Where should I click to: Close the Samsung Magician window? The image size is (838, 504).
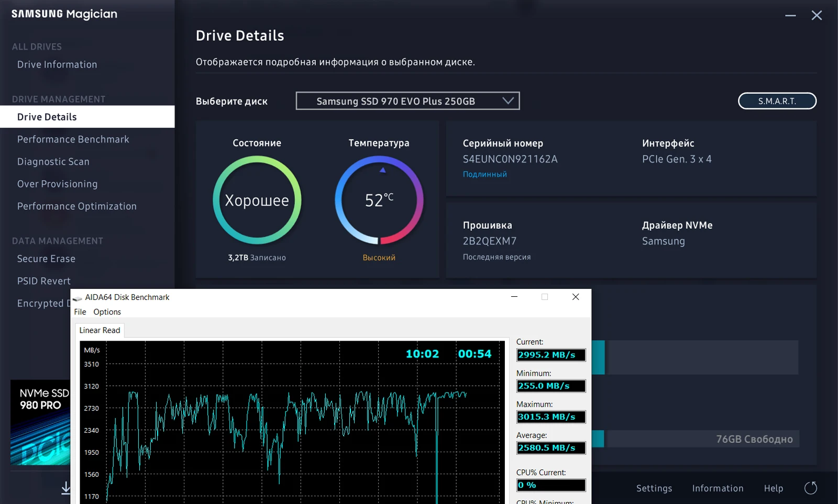tap(817, 16)
